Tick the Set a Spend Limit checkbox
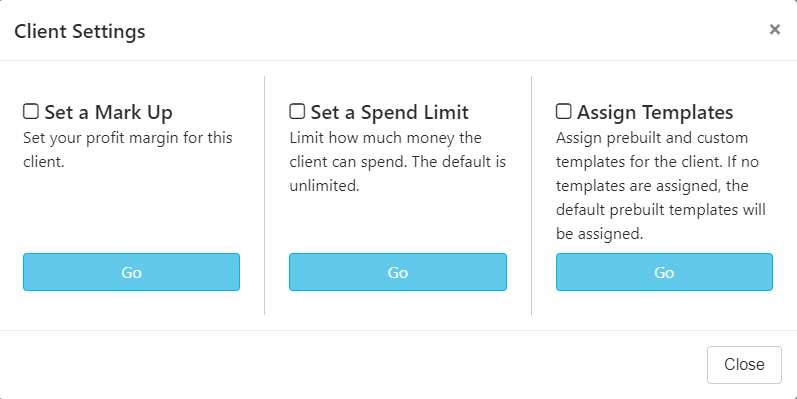This screenshot has width=797, height=399. click(x=297, y=111)
